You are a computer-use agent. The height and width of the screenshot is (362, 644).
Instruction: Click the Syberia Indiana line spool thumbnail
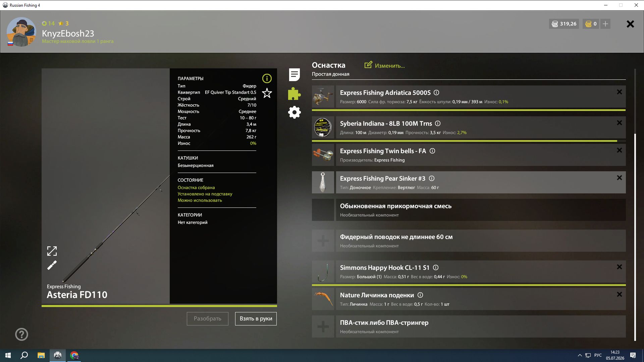[x=323, y=127]
